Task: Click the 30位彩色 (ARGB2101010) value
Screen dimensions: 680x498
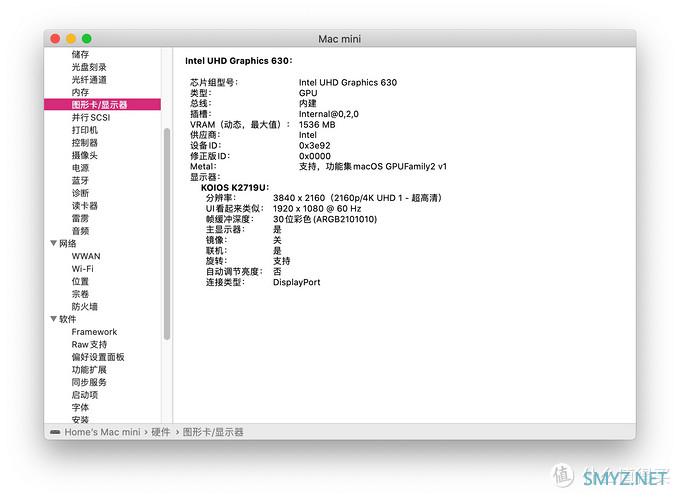Action: [x=325, y=219]
